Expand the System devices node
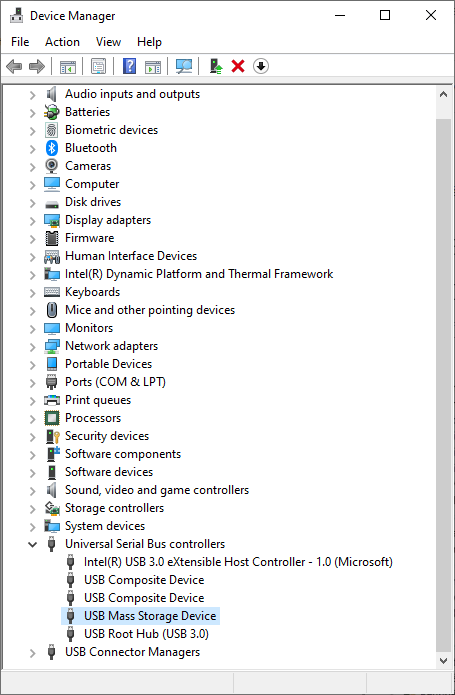Image resolution: width=455 pixels, height=695 pixels. (32, 526)
